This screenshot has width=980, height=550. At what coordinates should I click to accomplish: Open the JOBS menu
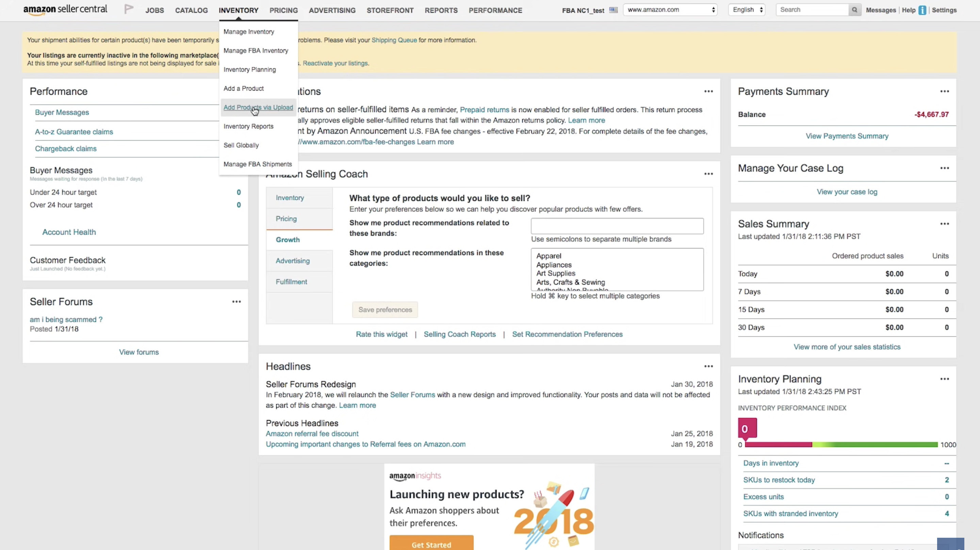click(154, 10)
